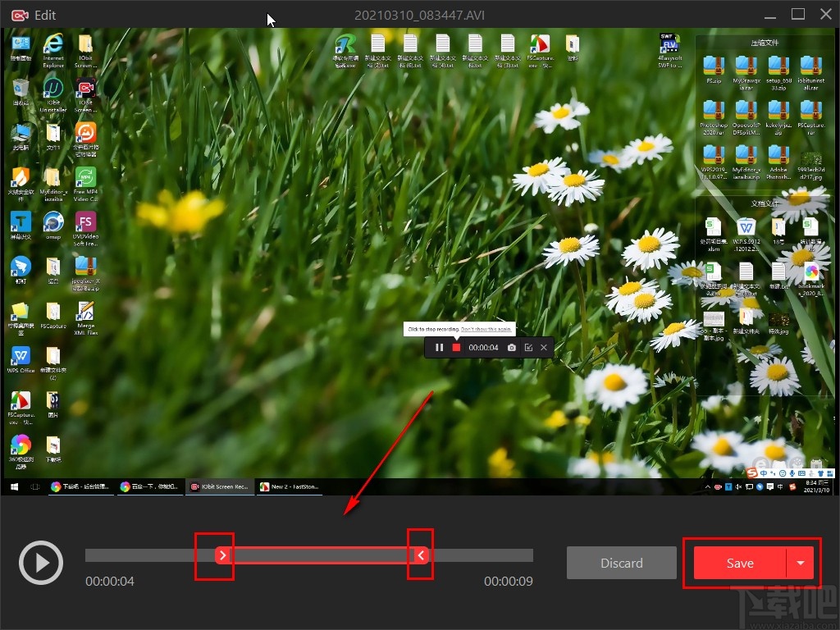
Task: Open the Save button dropdown arrow
Action: point(801,563)
